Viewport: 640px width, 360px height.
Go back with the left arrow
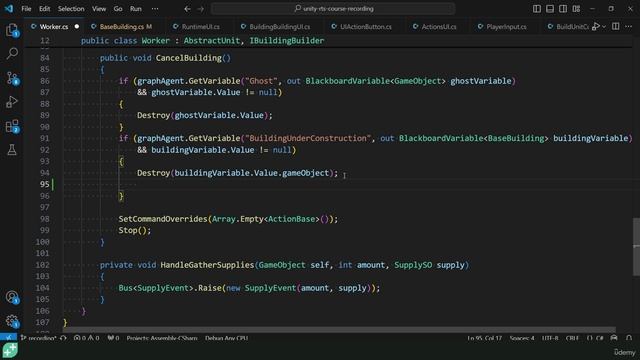(187, 9)
